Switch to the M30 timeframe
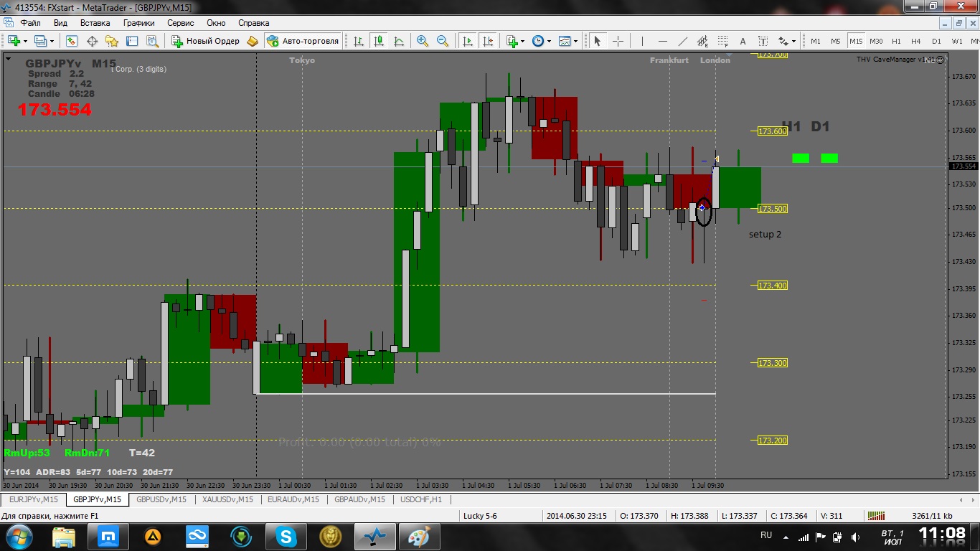 [x=876, y=41]
